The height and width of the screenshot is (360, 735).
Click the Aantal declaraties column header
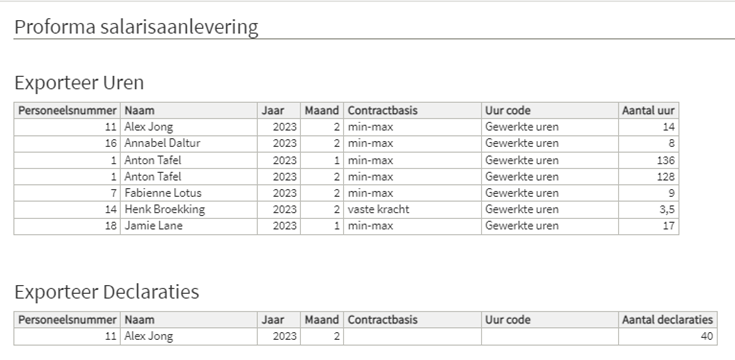[668, 320]
